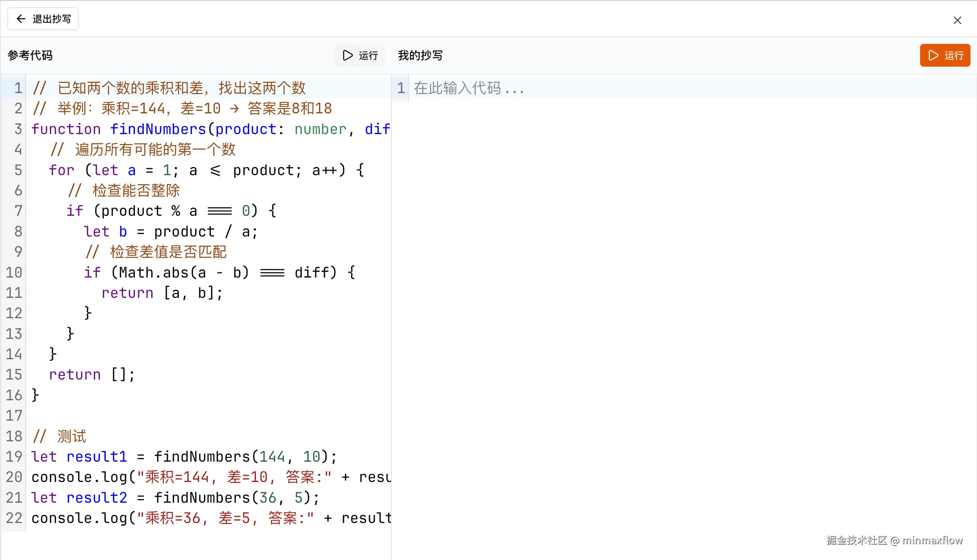Click the close X icon at top right
The image size is (977, 560).
(x=957, y=20)
